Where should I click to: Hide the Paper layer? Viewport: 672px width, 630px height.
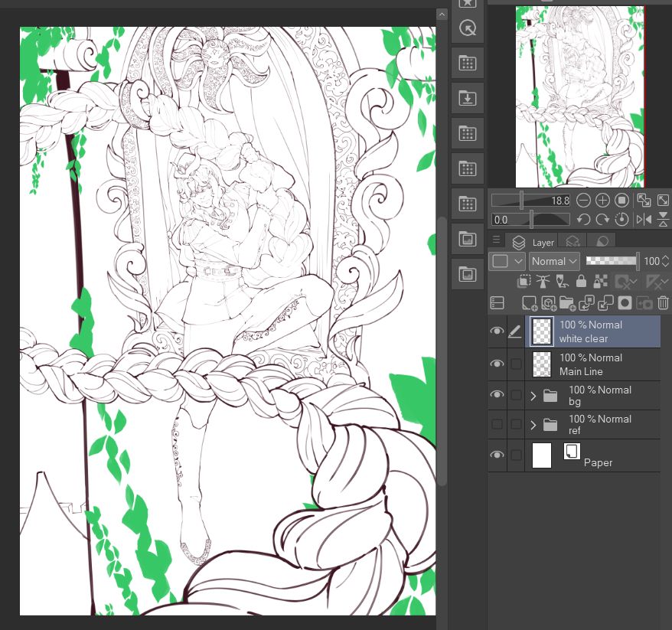[497, 454]
